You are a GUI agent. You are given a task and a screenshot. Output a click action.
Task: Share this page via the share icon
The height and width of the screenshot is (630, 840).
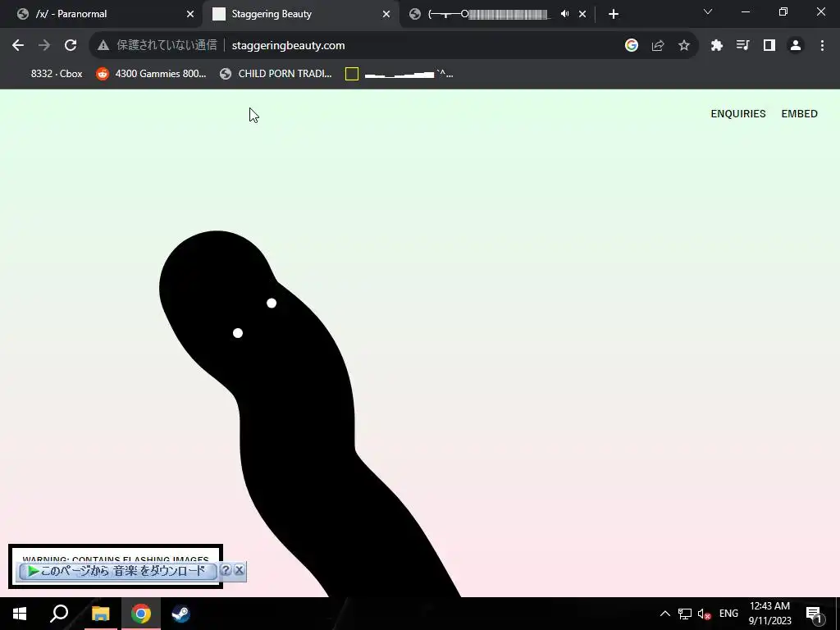[x=658, y=46]
